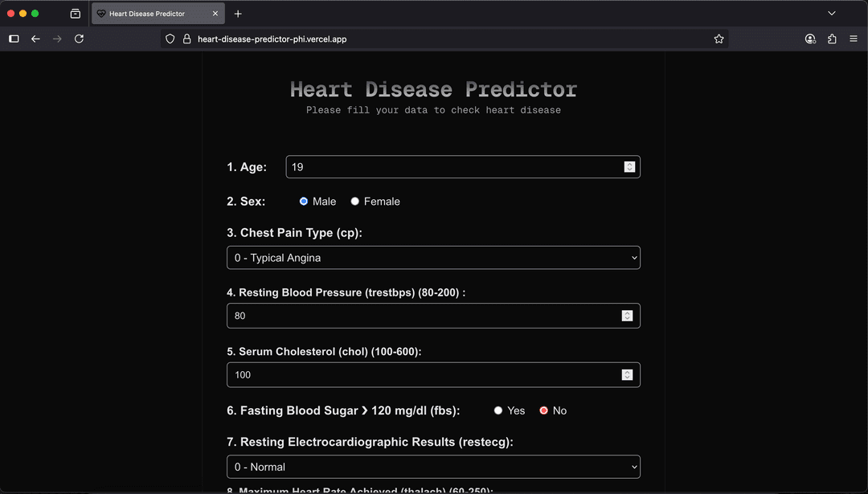Select the Male radio button
868x494 pixels.
[x=304, y=202]
